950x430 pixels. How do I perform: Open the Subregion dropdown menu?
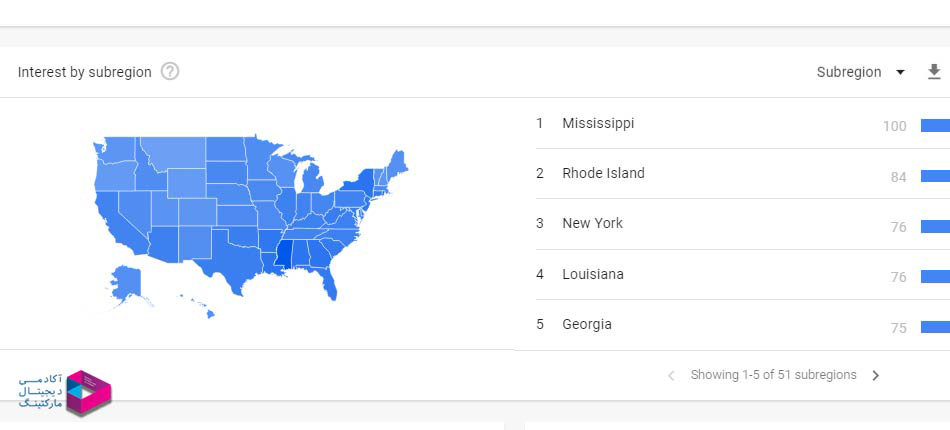860,72
